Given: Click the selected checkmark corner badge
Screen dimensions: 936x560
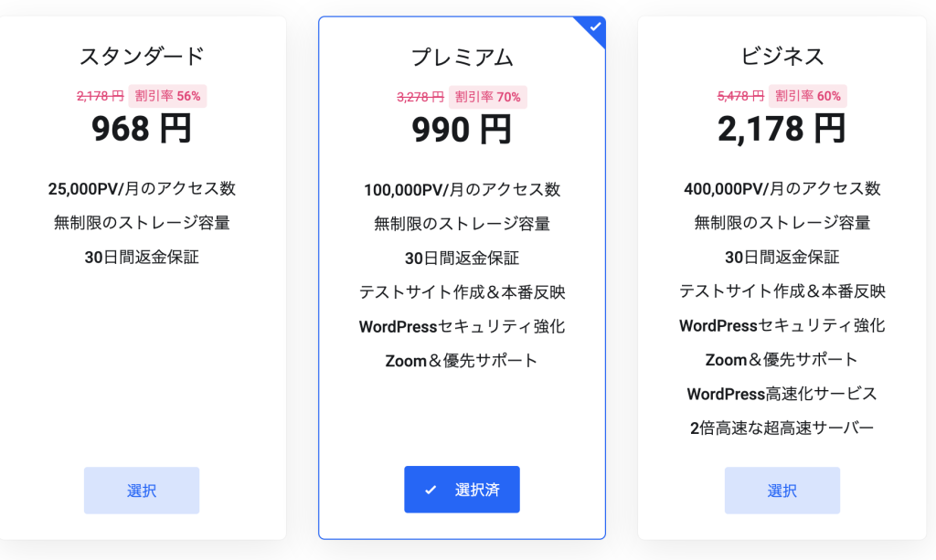Looking at the screenshot, I should point(595,26).
